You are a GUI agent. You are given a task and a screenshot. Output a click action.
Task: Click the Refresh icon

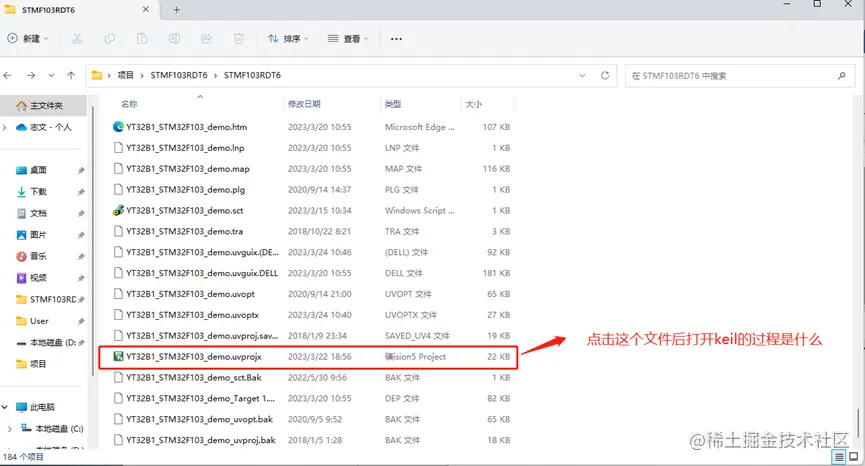605,76
